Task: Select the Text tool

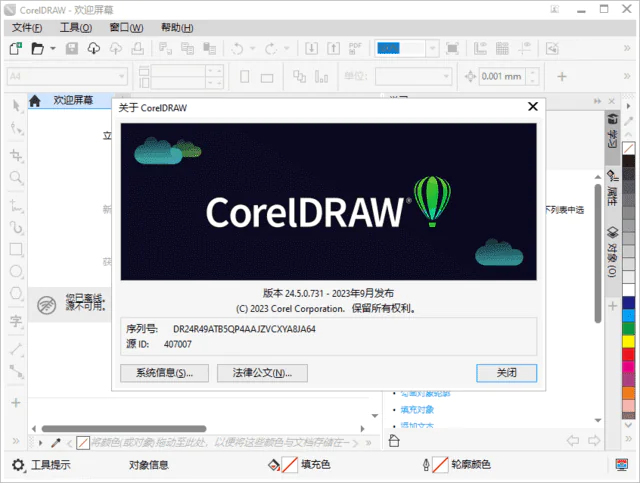Action: 16,321
